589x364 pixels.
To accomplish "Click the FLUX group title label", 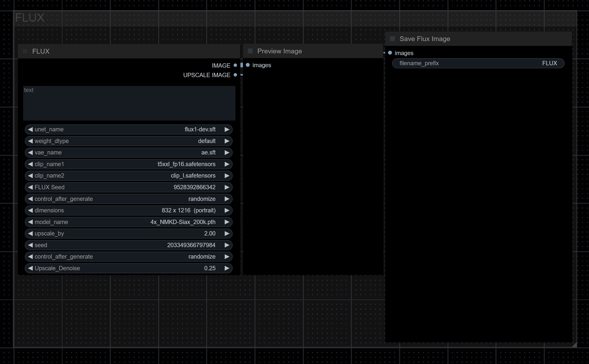I will (x=30, y=18).
